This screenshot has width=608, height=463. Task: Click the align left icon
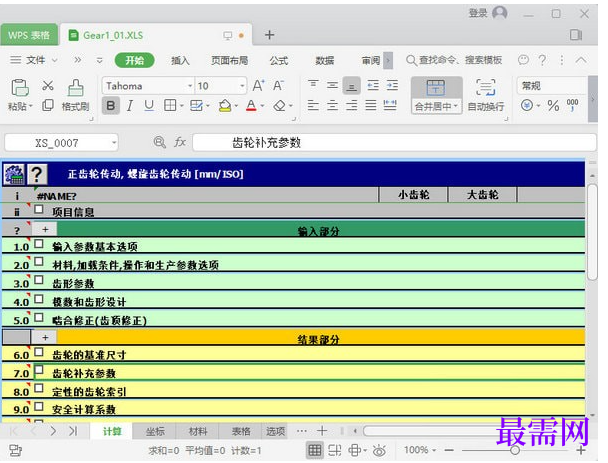[313, 105]
